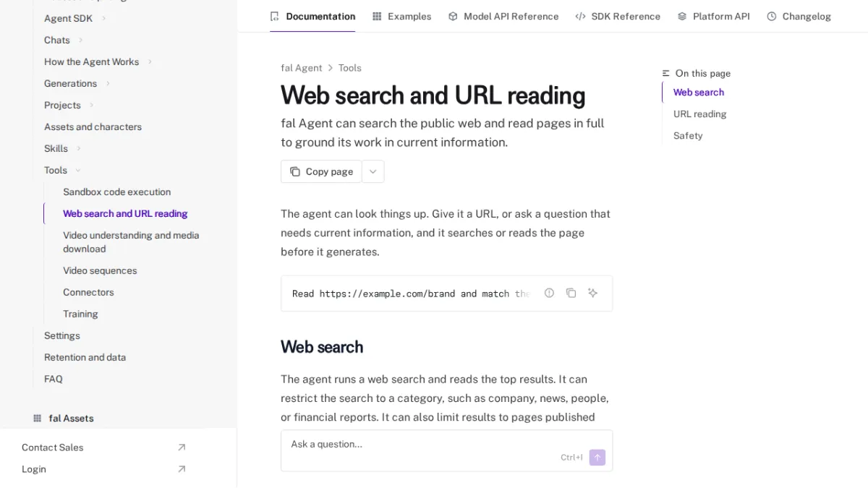
Task: Collapse the Tools sidebar section
Action: pos(78,170)
